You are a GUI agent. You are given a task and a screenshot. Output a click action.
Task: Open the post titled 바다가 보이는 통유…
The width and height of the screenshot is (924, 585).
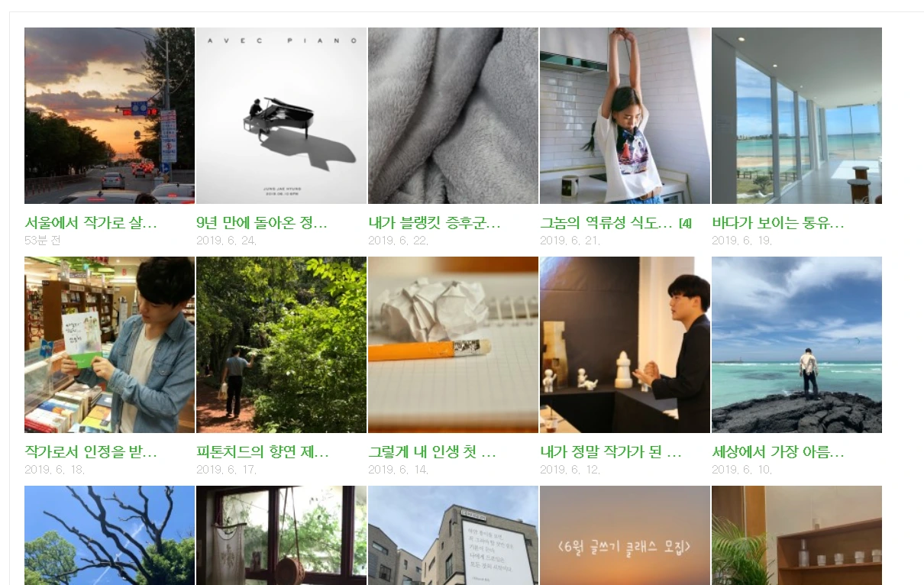coord(778,223)
